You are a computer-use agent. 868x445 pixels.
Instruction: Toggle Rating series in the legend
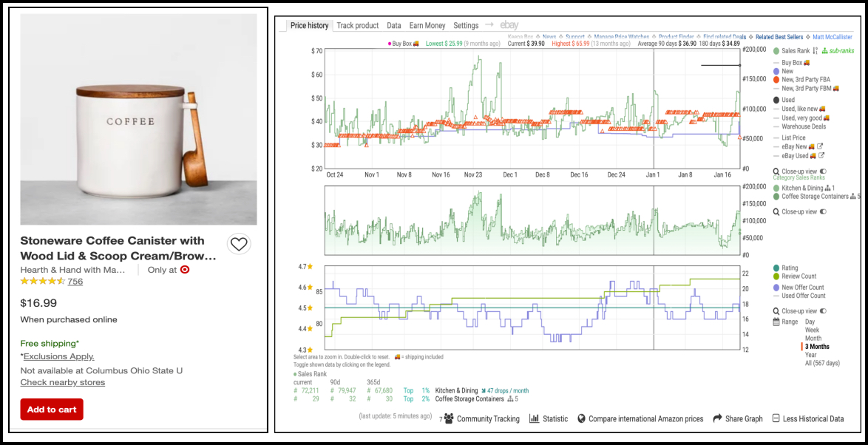[785, 268]
